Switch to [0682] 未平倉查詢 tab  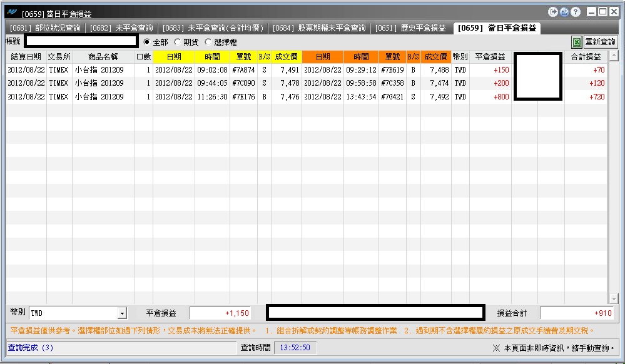121,28
